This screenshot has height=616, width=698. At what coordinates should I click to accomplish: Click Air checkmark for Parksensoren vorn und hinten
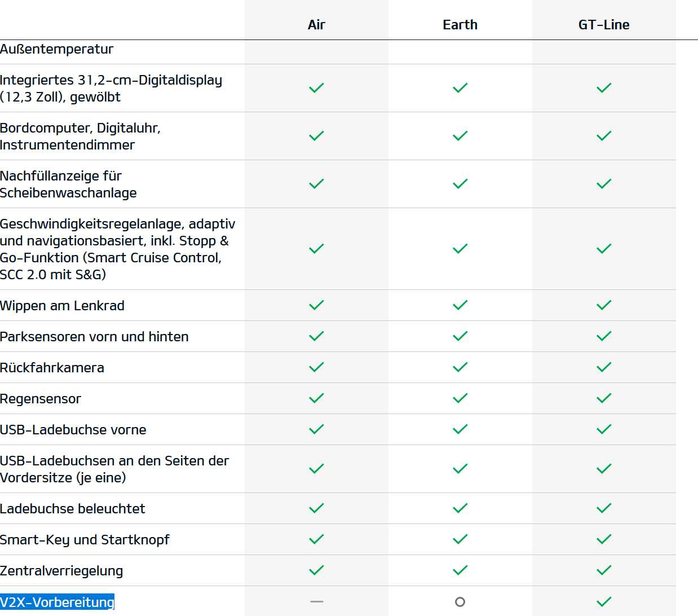pyautogui.click(x=316, y=336)
